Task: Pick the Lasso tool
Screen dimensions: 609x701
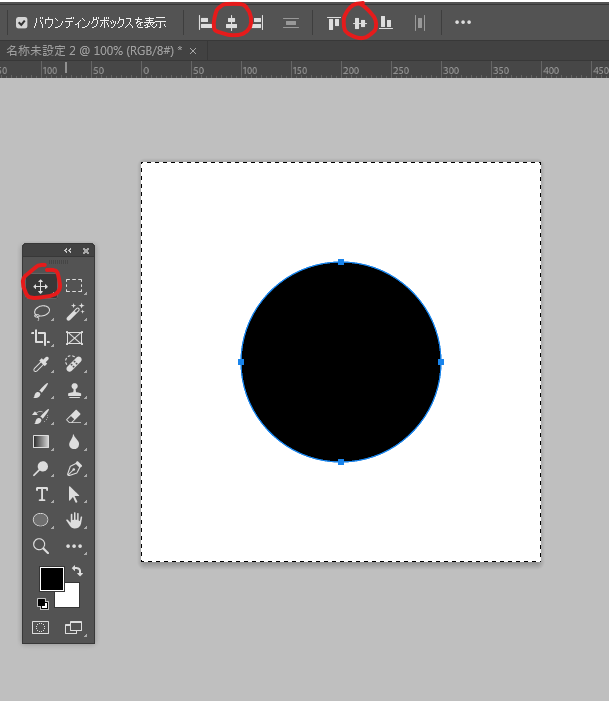Action: (41, 312)
